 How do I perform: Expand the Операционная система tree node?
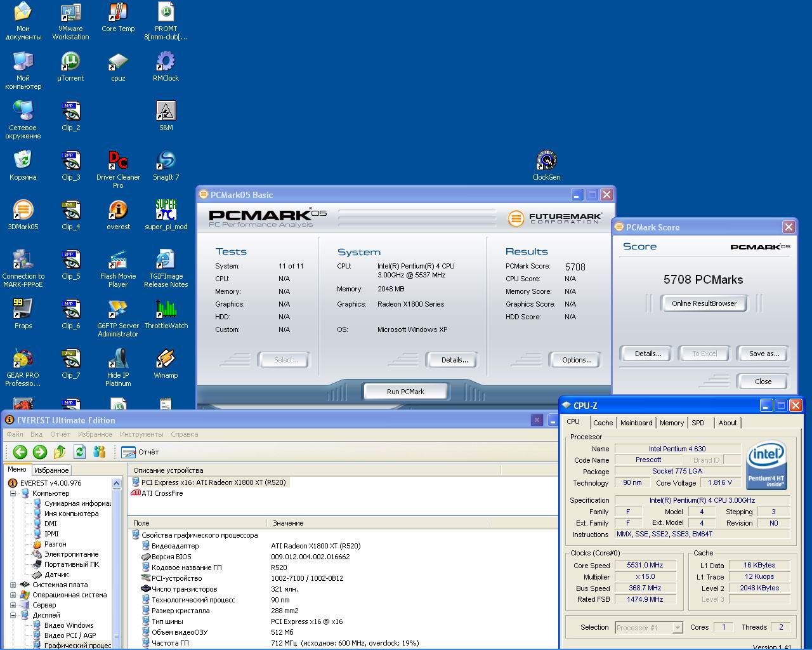tap(13, 595)
